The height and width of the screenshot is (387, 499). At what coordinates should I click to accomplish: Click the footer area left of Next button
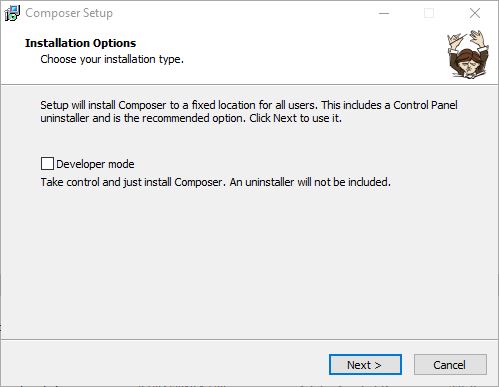click(163, 363)
